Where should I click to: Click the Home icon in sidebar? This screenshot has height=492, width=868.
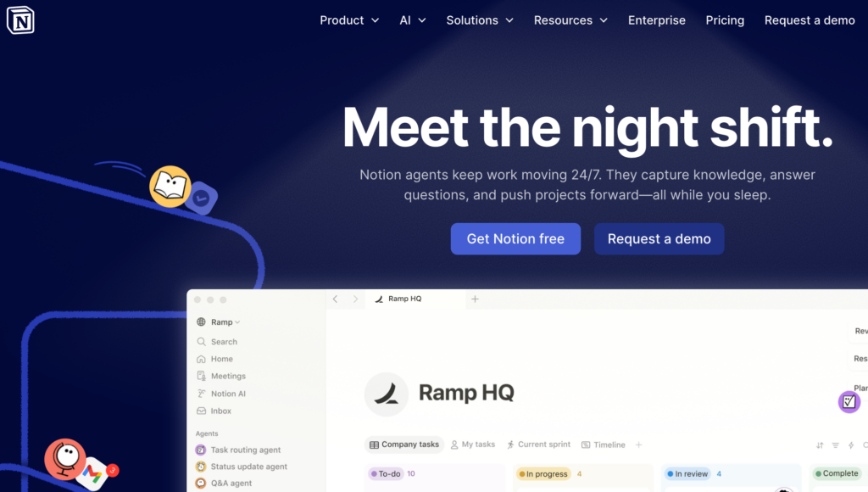click(x=201, y=359)
